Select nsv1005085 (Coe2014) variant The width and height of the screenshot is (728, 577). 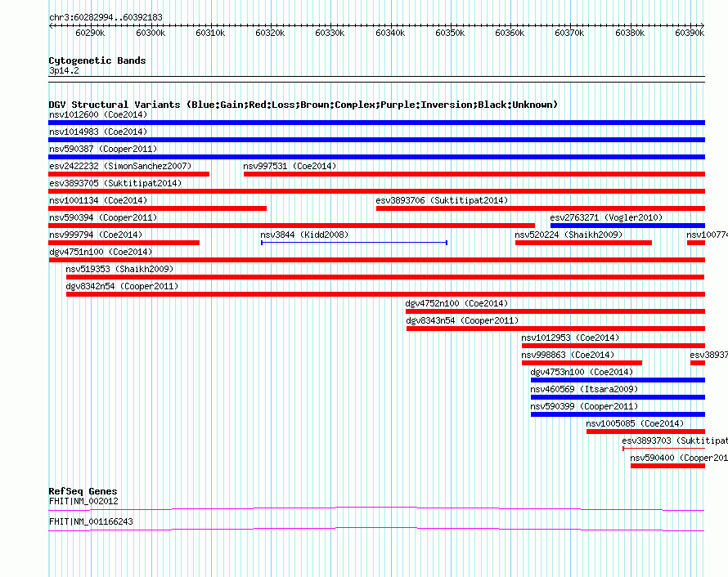click(x=635, y=423)
